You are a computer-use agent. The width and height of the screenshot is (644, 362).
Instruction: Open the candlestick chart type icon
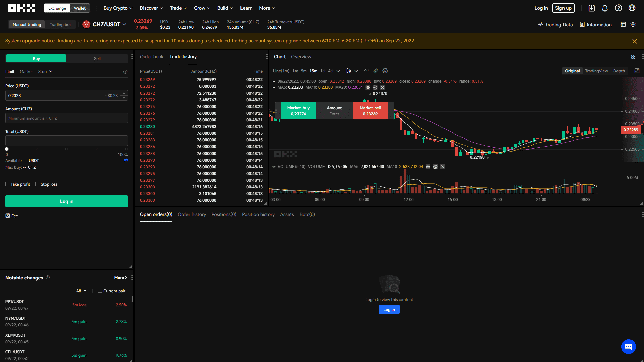click(x=348, y=71)
